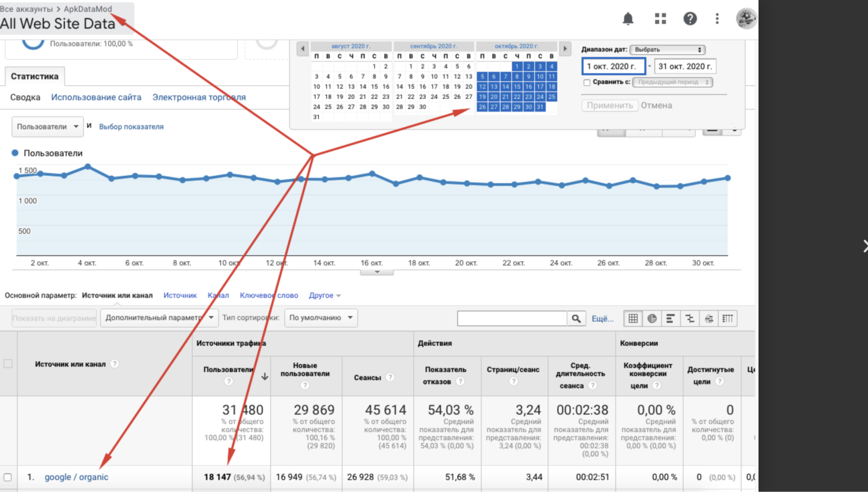868x492 pixels.
Task: Check the google / organic row checkbox
Action: pos(8,478)
